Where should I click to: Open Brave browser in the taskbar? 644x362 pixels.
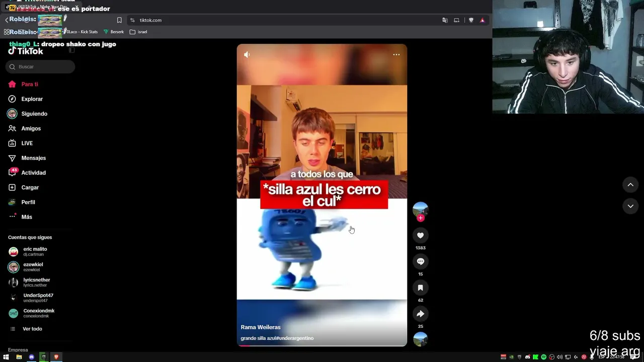56,357
